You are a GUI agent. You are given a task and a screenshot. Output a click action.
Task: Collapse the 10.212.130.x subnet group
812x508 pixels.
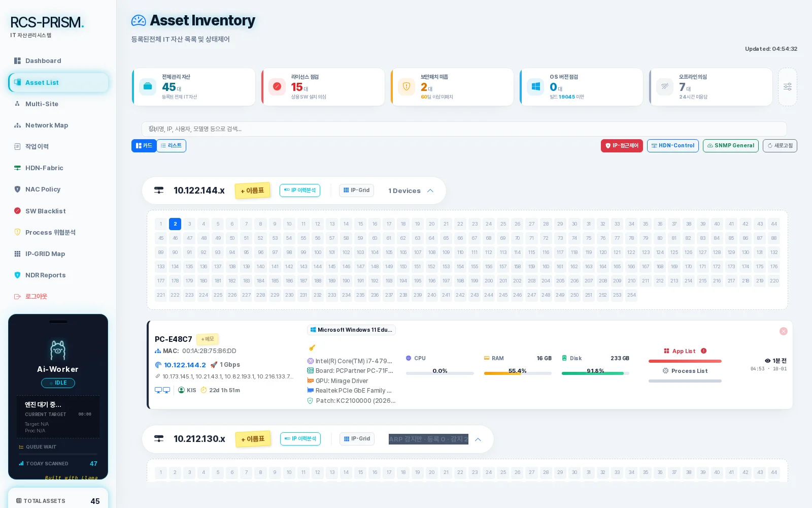coord(478,439)
